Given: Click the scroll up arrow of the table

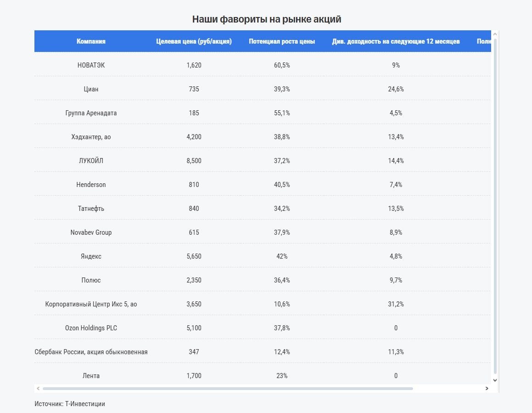Looking at the screenshot, I should click(495, 34).
